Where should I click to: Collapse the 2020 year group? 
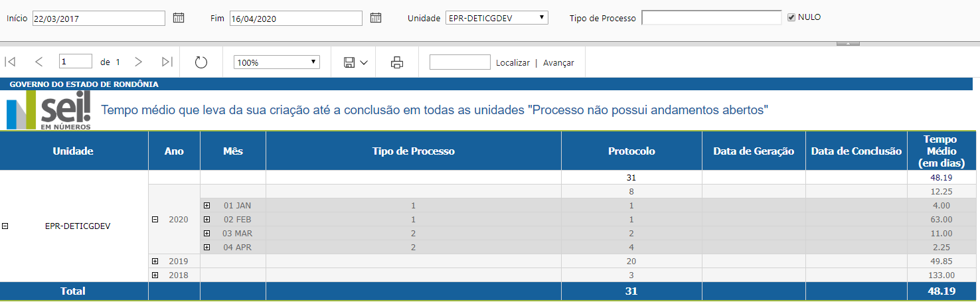[x=155, y=219]
